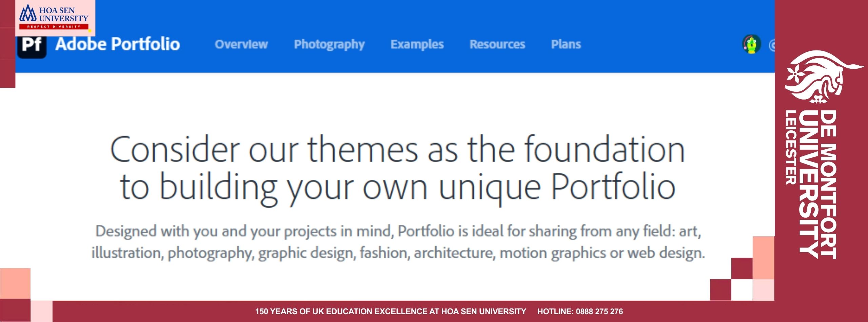Go to the Examples menu item
Image resolution: width=868 pixels, height=322 pixels.
tap(417, 44)
